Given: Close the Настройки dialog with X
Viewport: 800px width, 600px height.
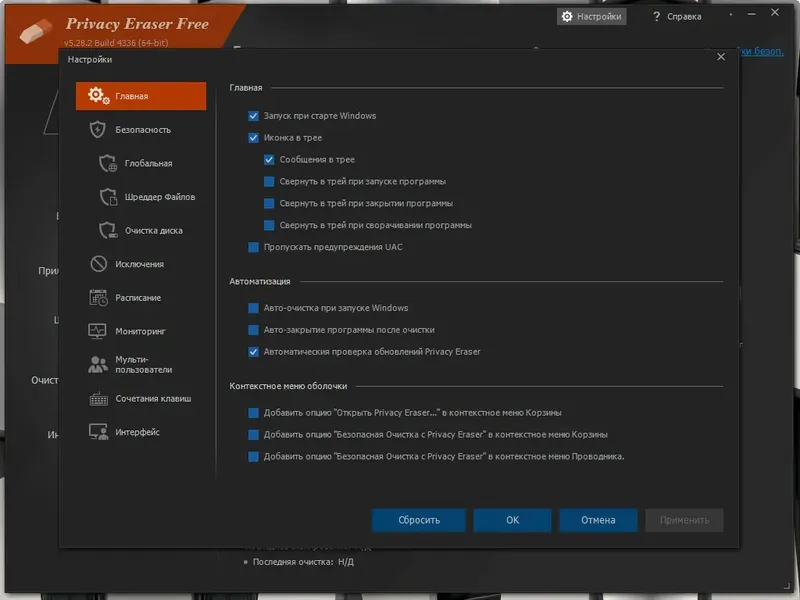Looking at the screenshot, I should (721, 57).
